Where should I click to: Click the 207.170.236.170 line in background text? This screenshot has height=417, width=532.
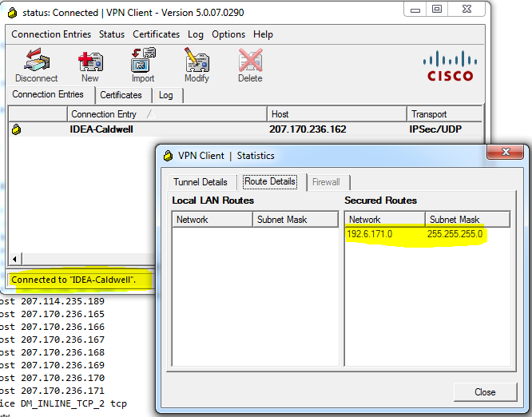(62, 378)
